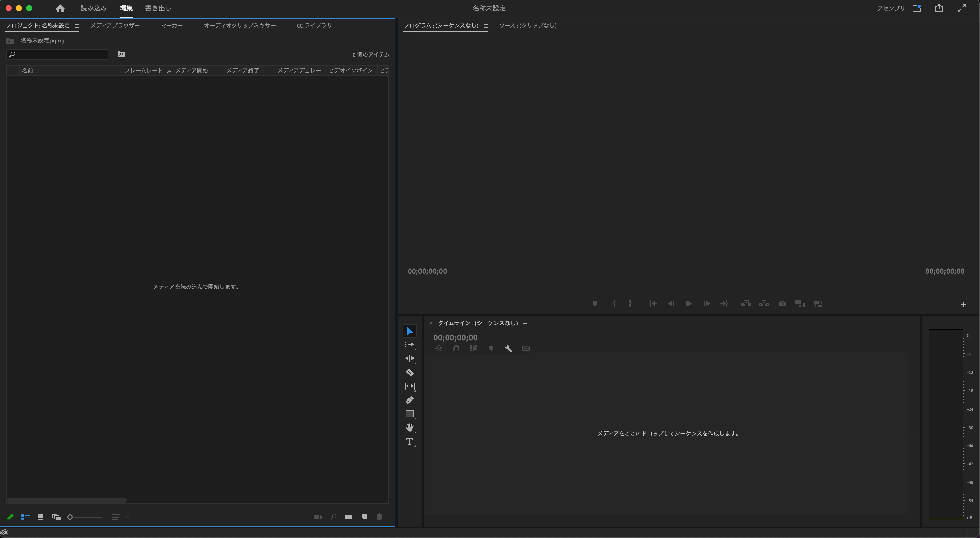Switch project panel to icon view
This screenshot has width=980, height=538.
(x=41, y=517)
